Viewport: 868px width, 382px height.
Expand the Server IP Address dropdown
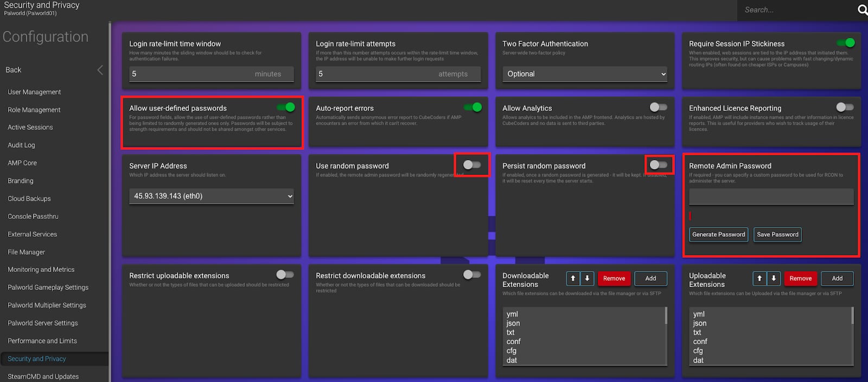(212, 196)
